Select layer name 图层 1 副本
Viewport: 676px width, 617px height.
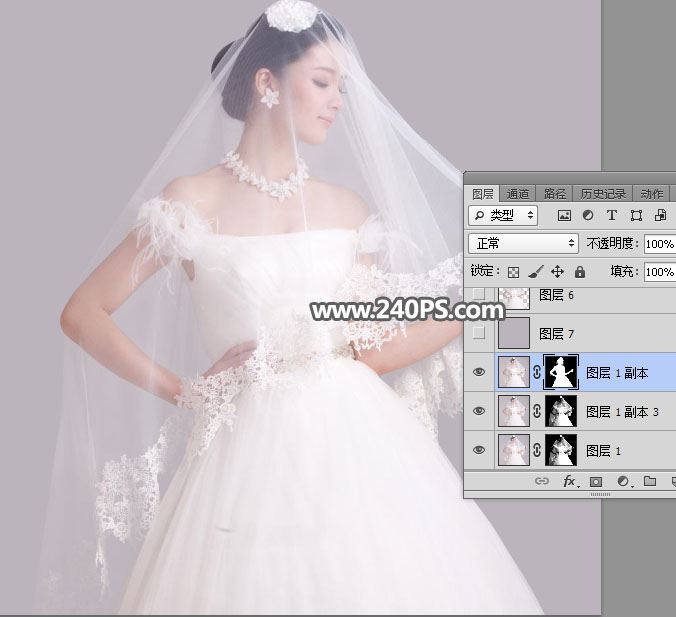(x=617, y=373)
